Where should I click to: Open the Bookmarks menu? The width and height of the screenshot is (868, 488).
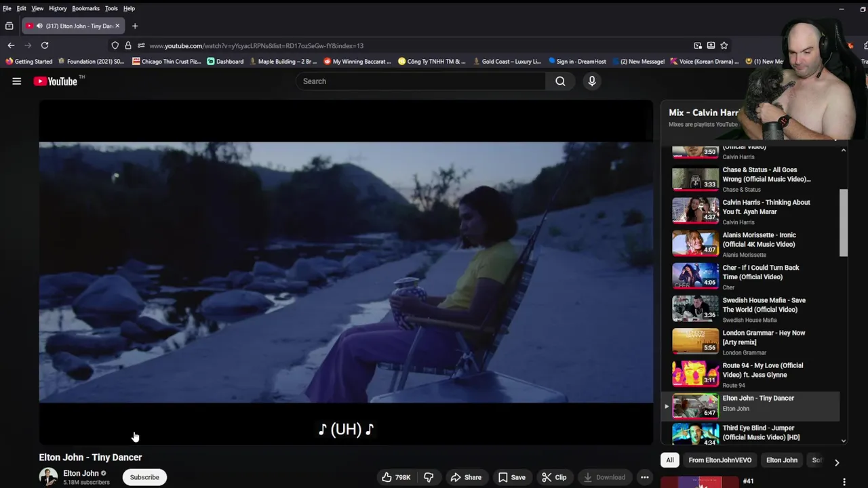click(x=85, y=8)
